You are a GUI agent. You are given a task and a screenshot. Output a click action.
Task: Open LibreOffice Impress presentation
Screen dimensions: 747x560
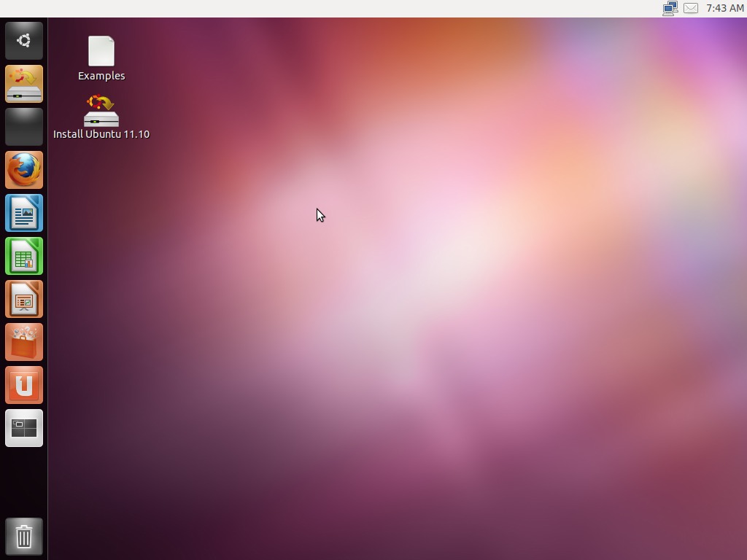point(24,299)
